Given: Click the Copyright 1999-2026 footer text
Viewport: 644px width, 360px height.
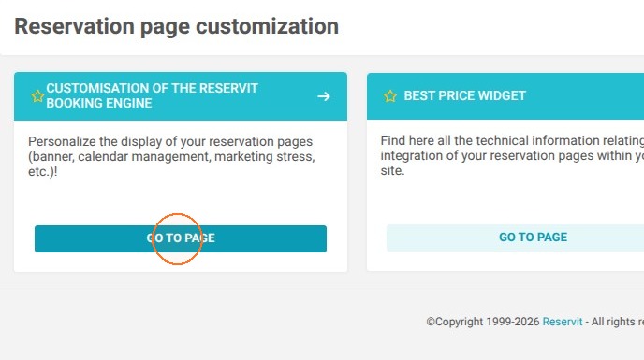Looking at the screenshot, I should point(483,322).
